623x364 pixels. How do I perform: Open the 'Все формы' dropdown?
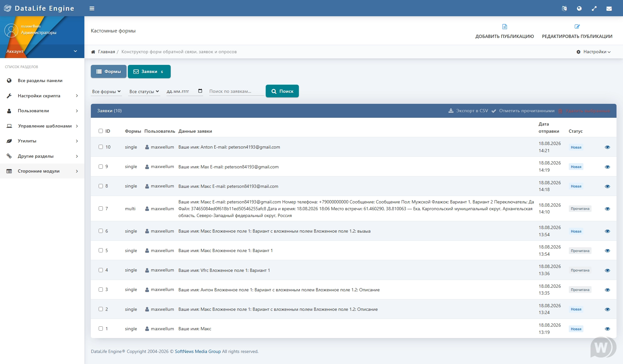pos(106,91)
